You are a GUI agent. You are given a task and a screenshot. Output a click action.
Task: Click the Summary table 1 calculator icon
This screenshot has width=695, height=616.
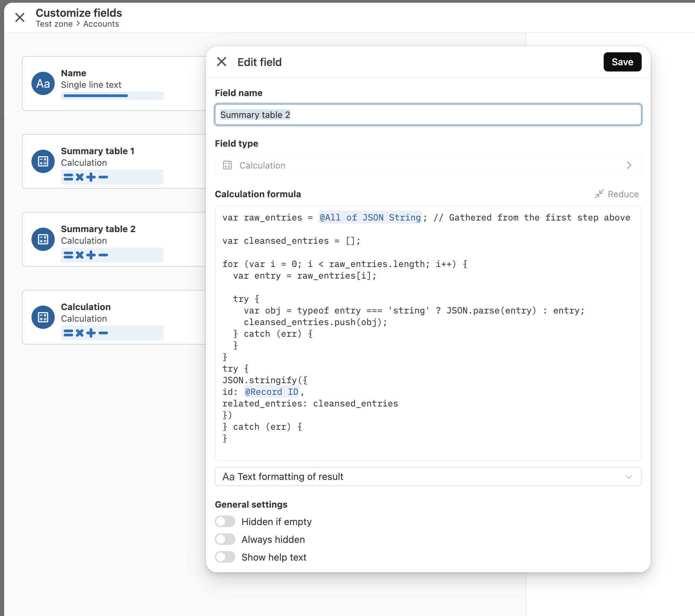43,161
